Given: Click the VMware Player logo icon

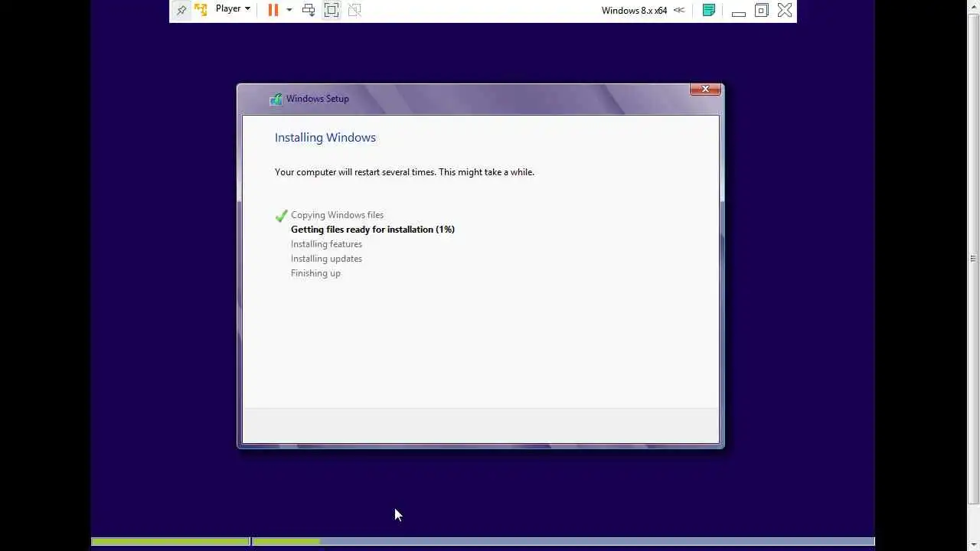Looking at the screenshot, I should pyautogui.click(x=201, y=10).
